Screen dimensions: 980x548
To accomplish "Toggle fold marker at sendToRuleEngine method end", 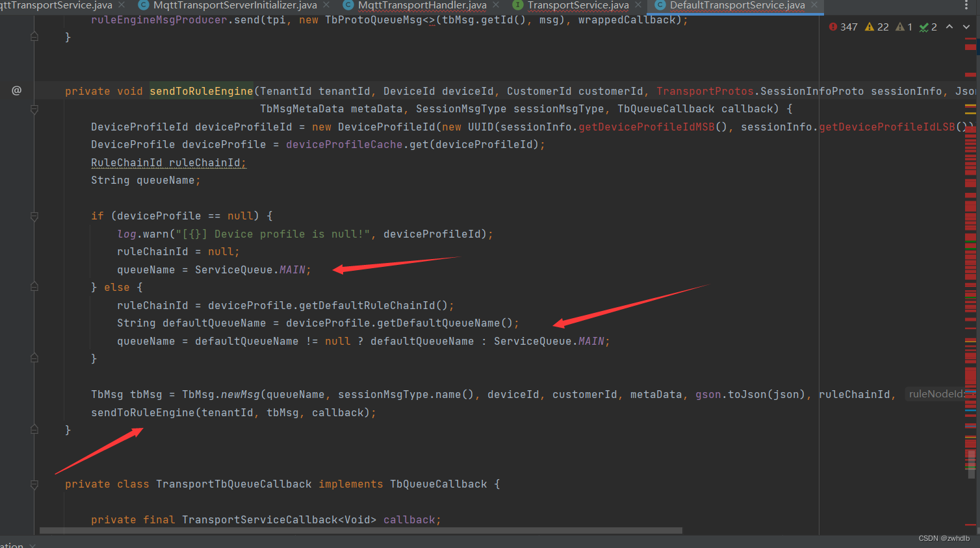I will [x=34, y=429].
